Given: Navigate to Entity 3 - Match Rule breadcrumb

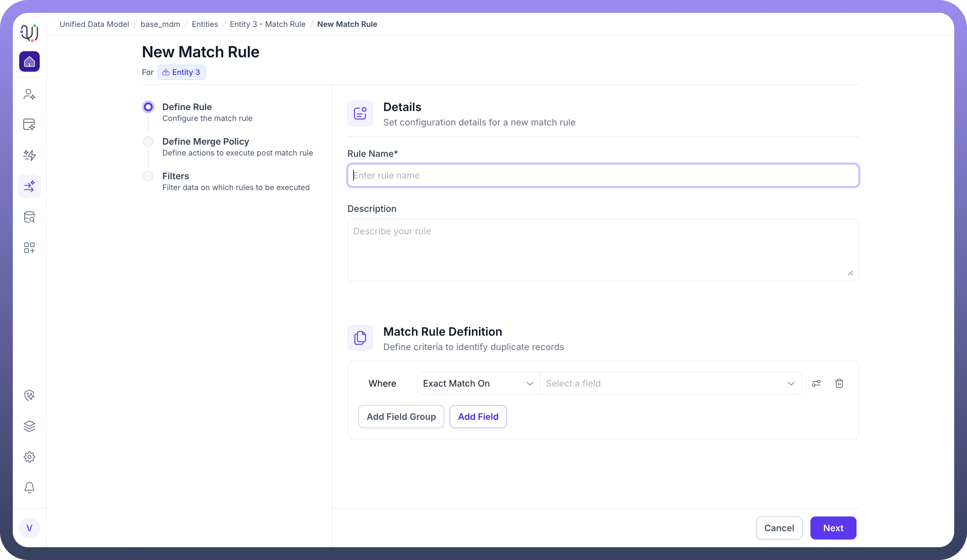Looking at the screenshot, I should tap(267, 24).
